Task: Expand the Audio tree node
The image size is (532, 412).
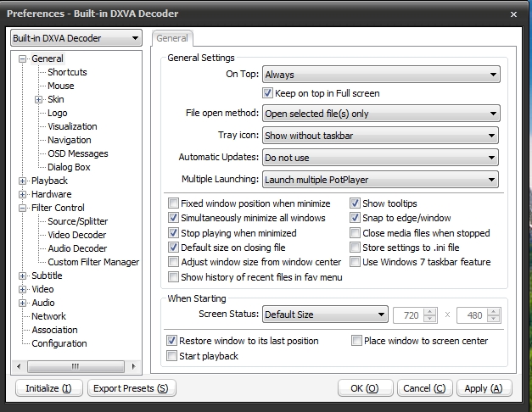Action: [22, 303]
